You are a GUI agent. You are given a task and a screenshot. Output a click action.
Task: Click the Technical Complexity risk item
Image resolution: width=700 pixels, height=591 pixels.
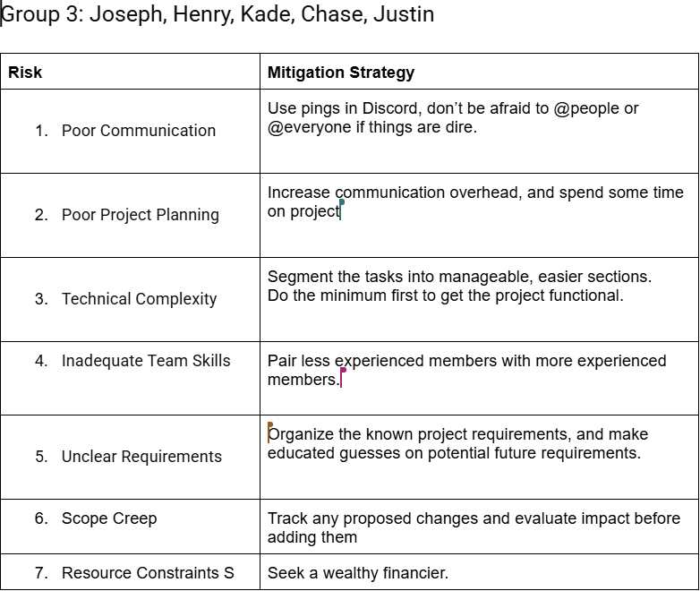click(x=139, y=299)
